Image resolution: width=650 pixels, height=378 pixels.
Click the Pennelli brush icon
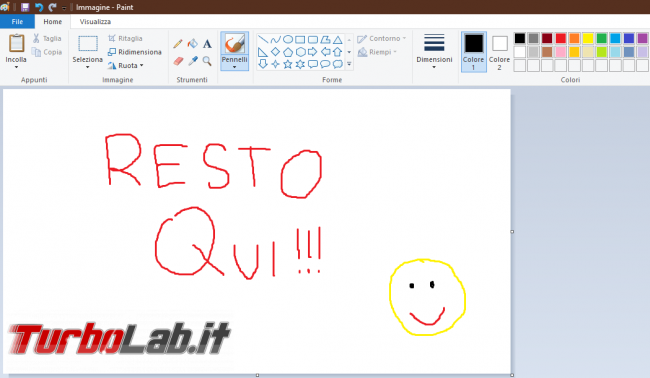coord(235,44)
